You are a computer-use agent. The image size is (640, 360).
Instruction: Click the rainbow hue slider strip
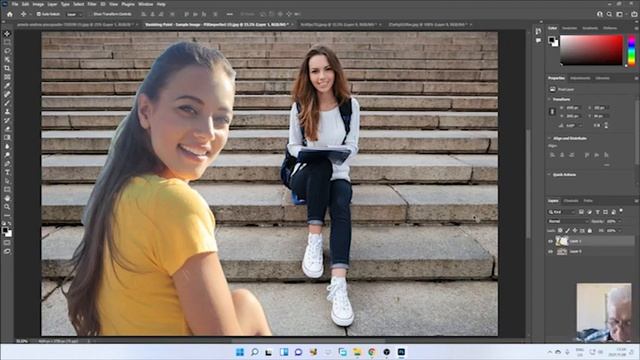[631, 50]
